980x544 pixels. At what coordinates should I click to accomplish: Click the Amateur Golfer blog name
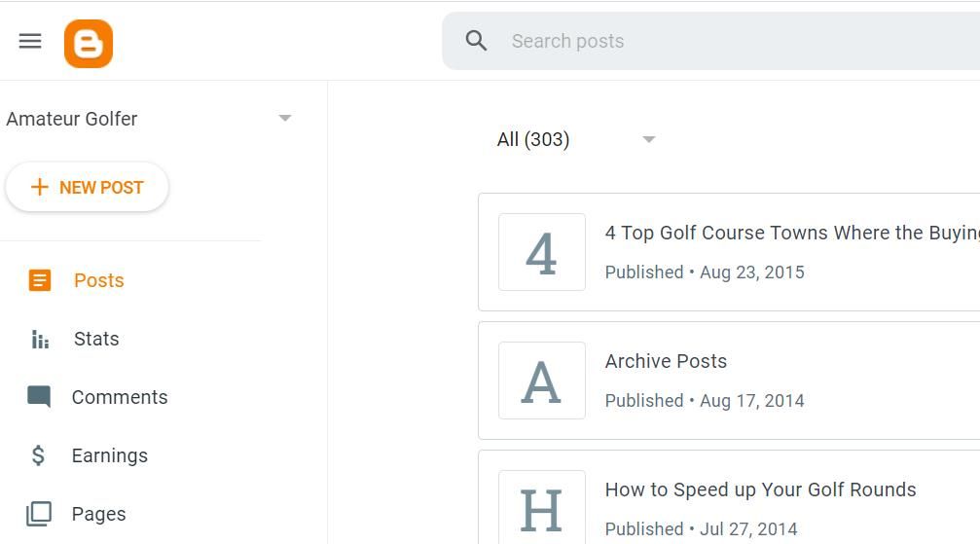point(72,119)
